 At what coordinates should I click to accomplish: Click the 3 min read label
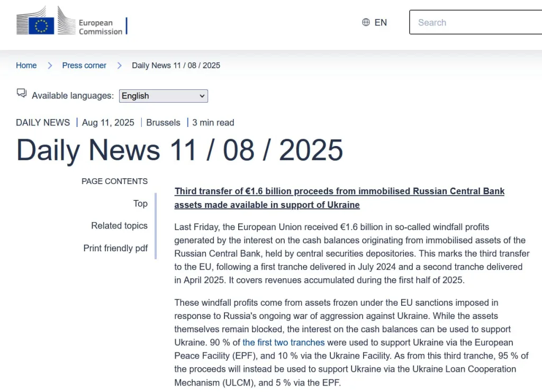(213, 123)
